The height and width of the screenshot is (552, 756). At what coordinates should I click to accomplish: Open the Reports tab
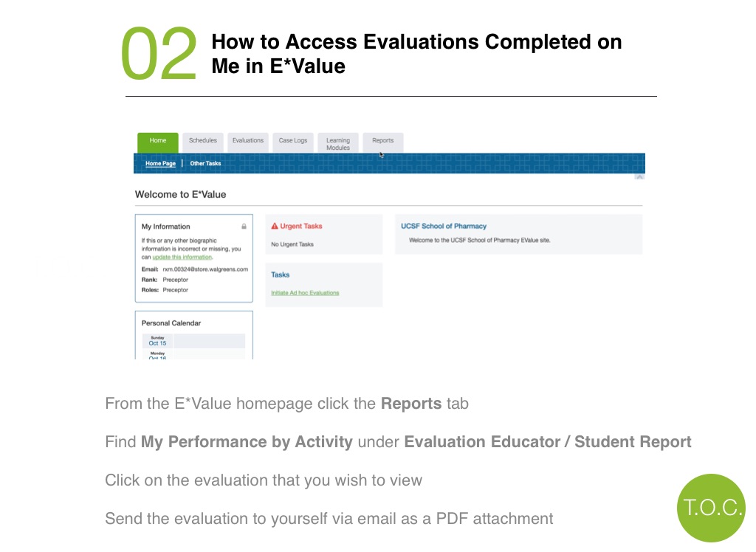383,142
